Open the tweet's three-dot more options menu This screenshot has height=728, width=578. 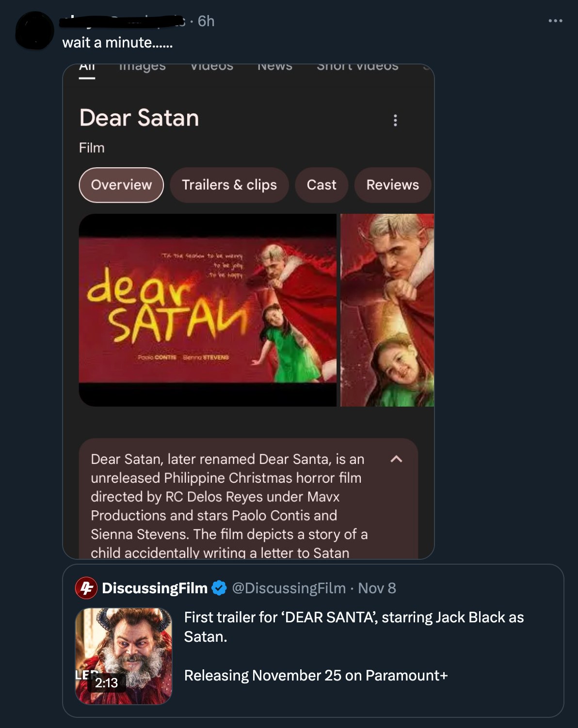click(x=555, y=21)
